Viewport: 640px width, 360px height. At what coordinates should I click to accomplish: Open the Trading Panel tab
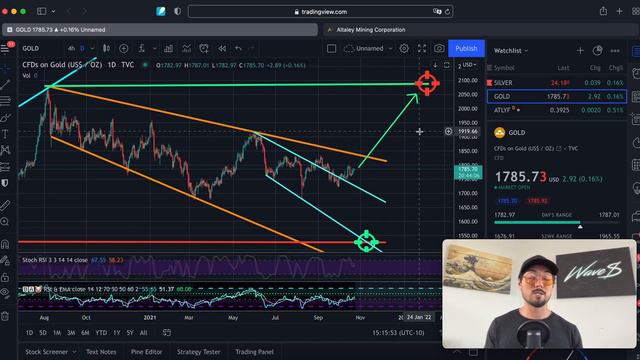tap(254, 352)
